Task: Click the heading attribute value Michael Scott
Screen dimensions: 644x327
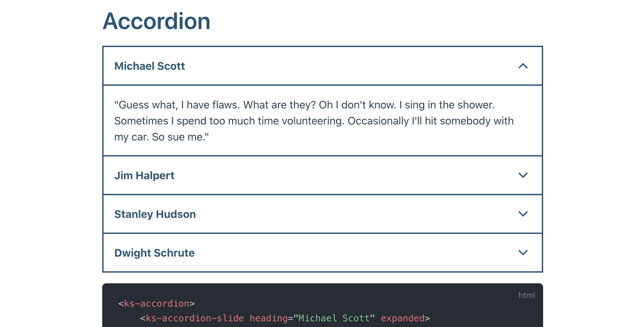Action: coord(333,318)
